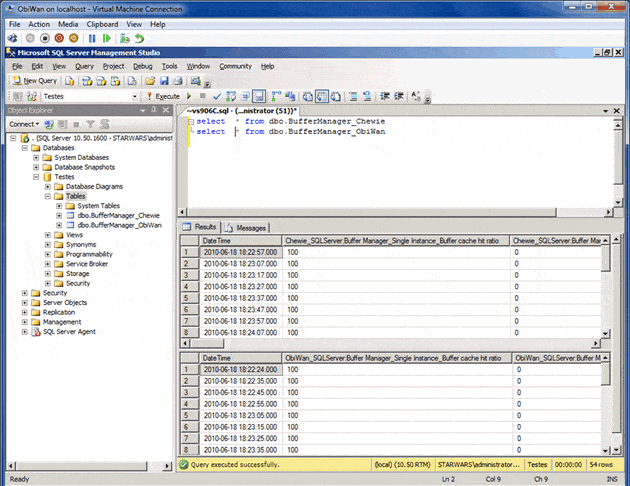630x486 pixels.
Task: Collapse the query outlining box at first select
Action: coord(191,121)
